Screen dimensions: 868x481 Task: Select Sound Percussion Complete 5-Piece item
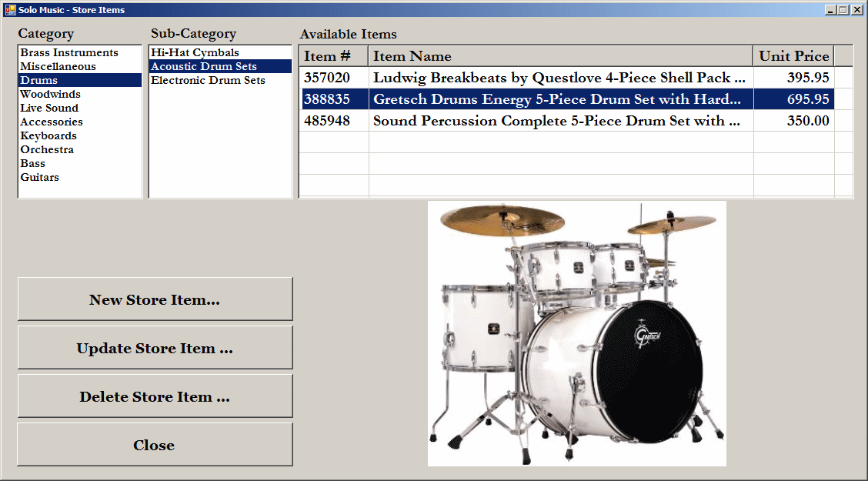click(x=560, y=121)
